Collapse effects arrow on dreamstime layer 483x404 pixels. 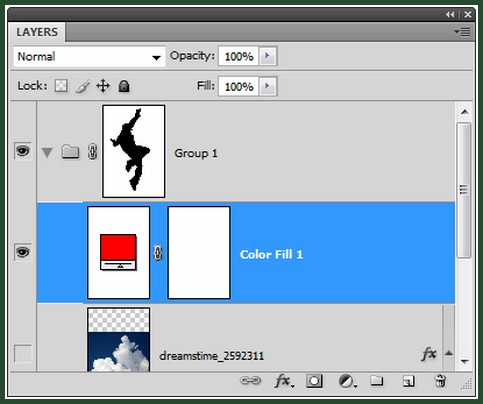tap(449, 353)
